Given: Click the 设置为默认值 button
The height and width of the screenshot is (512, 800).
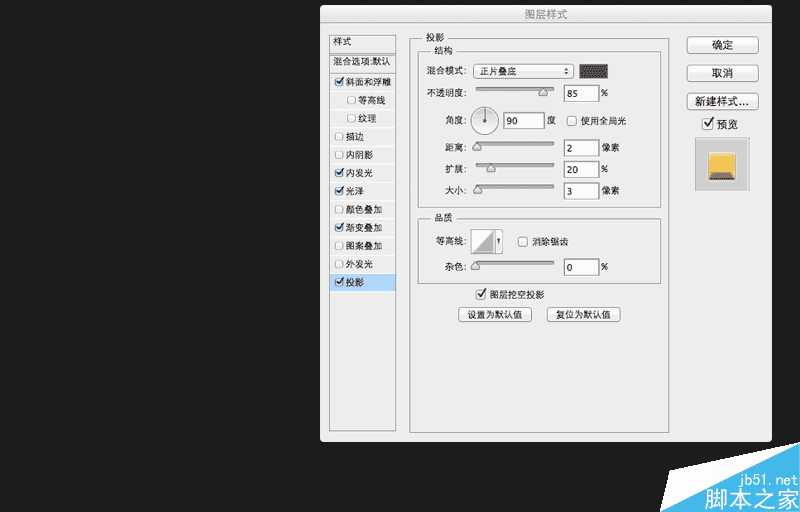Looking at the screenshot, I should coord(494,314).
